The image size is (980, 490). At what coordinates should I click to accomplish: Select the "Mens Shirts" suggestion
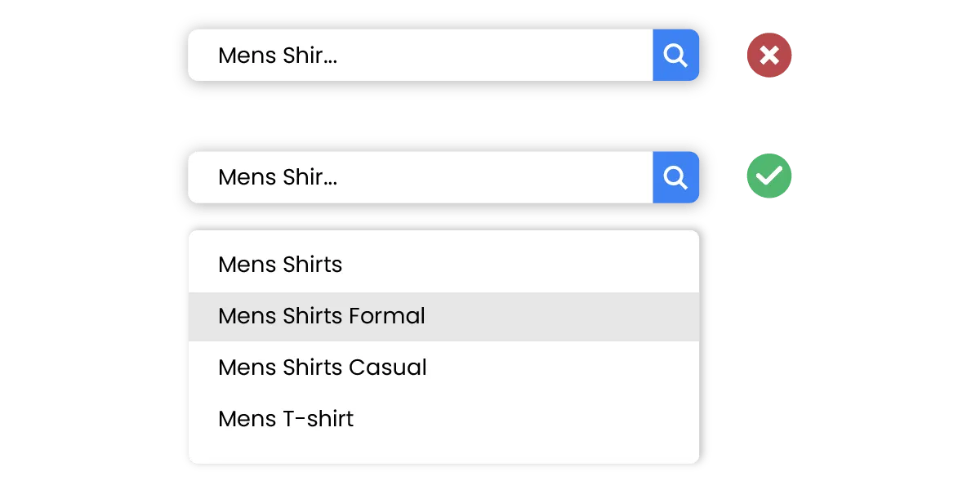click(x=280, y=265)
